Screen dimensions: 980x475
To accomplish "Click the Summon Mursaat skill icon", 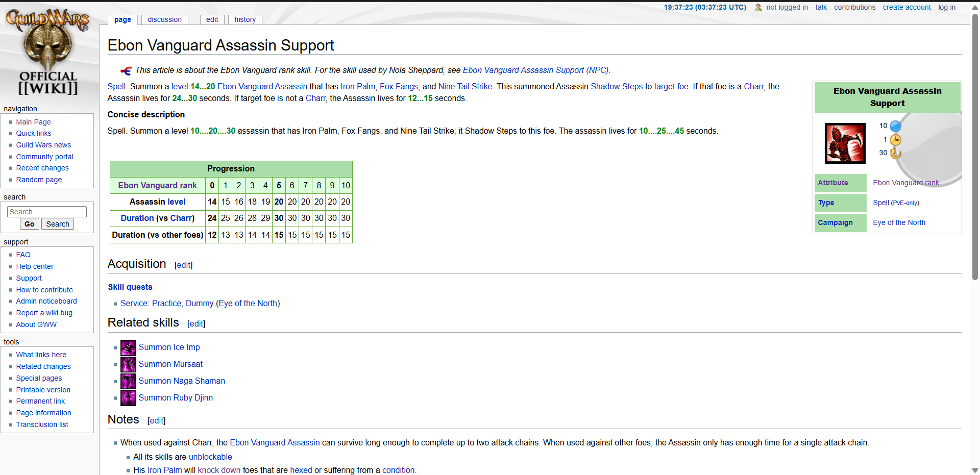I will (x=128, y=364).
